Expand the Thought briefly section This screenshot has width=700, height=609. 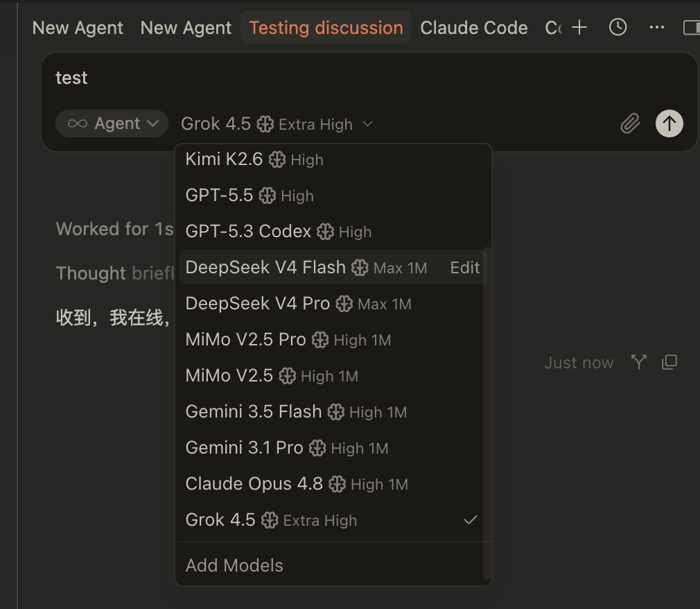tap(114, 273)
